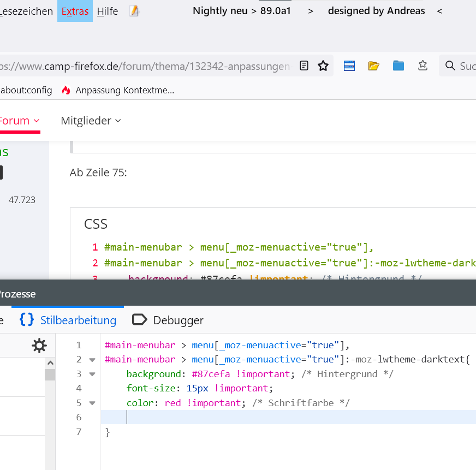
Task: Select the Stilbearbeitung tab
Action: 68,320
